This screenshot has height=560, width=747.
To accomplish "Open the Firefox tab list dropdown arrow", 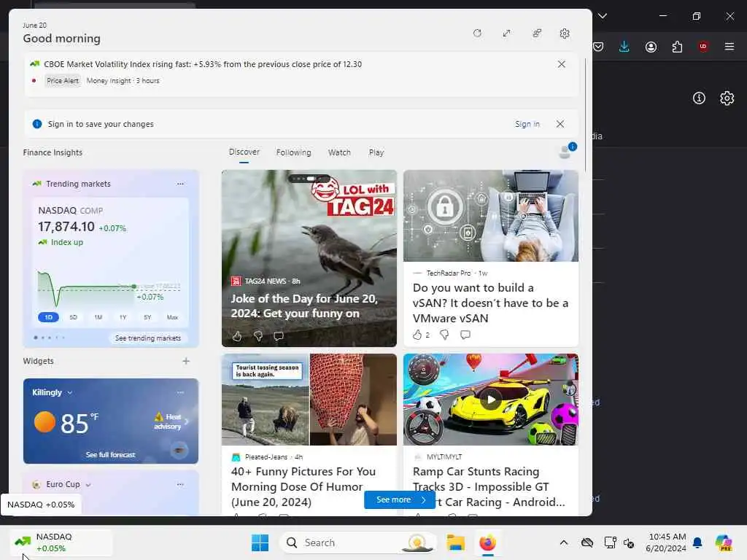I will (x=603, y=16).
